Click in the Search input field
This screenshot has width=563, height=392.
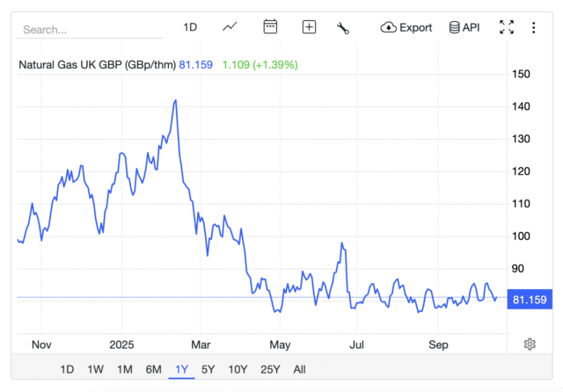coord(88,29)
